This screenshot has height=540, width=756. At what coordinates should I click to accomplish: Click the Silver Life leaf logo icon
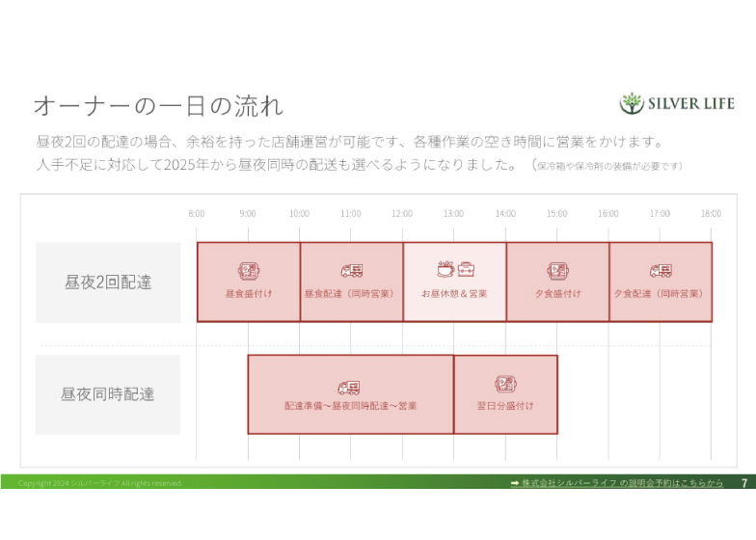point(631,103)
